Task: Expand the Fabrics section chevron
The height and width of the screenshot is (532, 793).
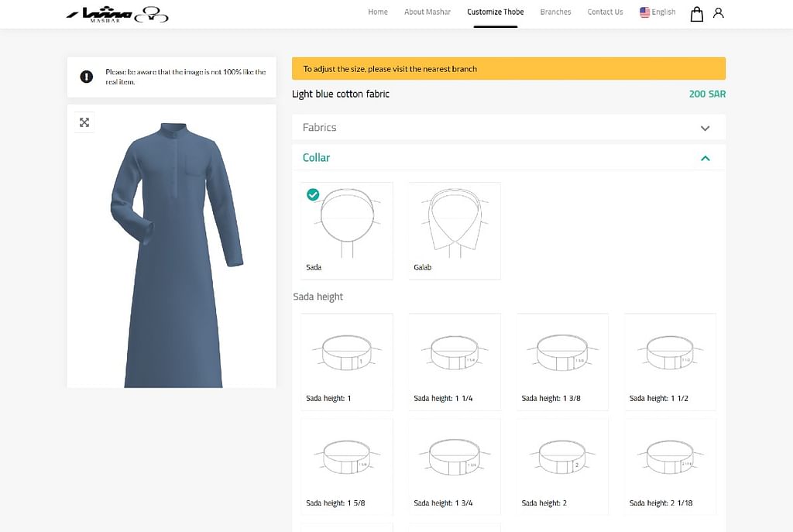Action: click(705, 128)
